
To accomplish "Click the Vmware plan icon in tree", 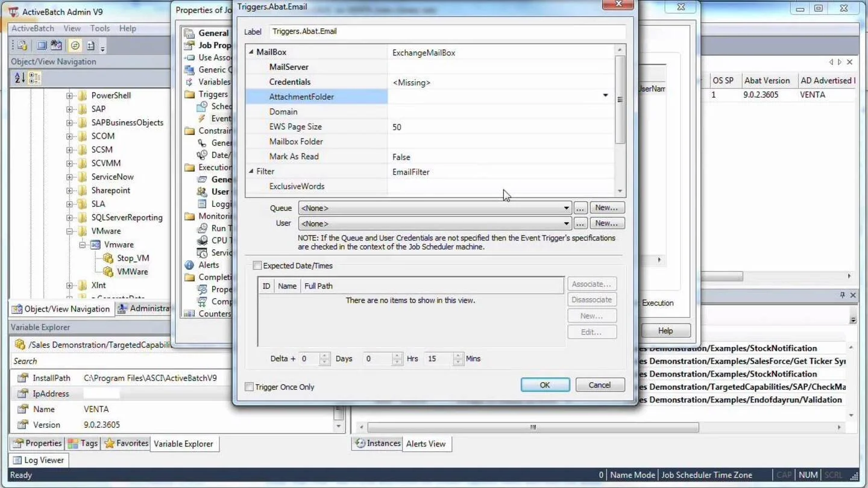I will [x=95, y=245].
